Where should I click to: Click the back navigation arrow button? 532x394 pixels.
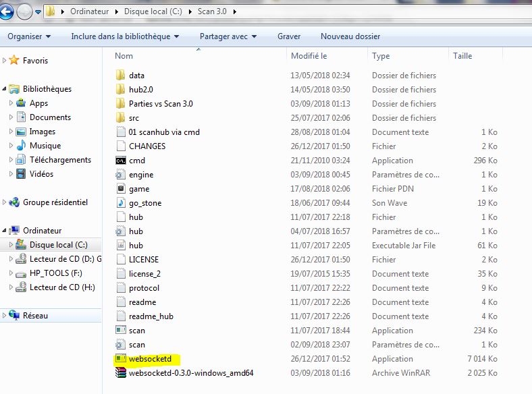7,11
